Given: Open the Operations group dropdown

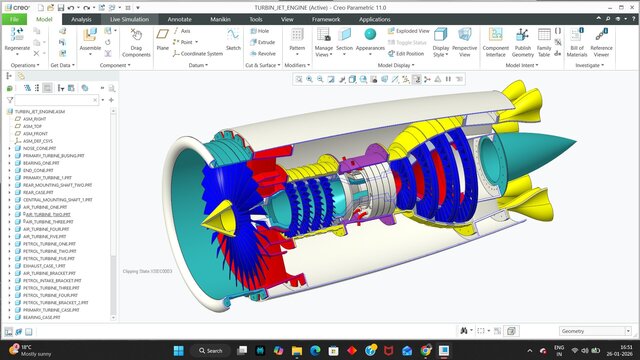Looking at the screenshot, I should pos(25,65).
